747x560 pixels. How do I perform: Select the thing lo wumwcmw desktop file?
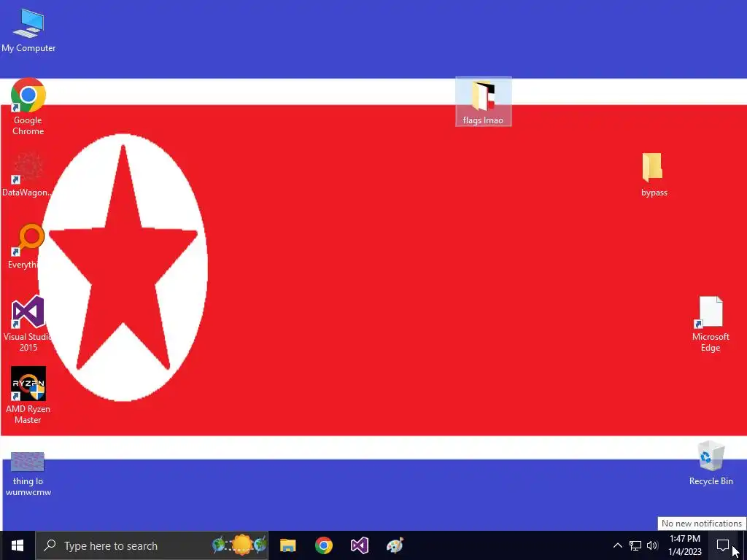(x=28, y=474)
